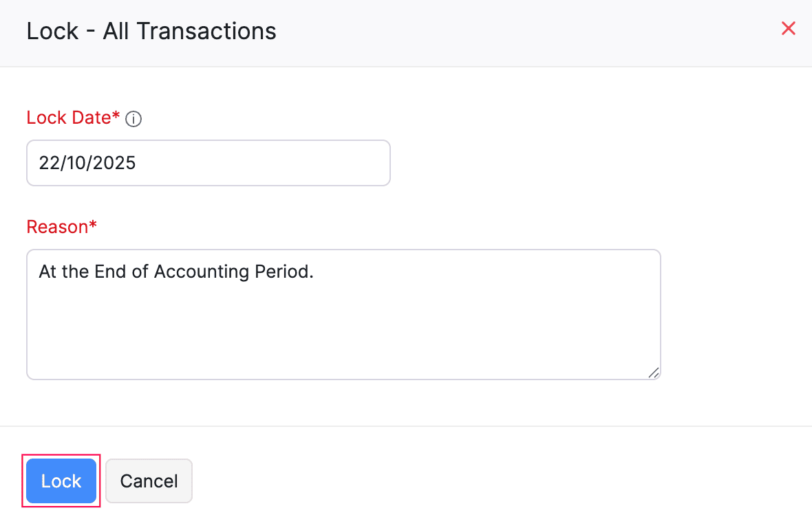Click the Lock Date field to change date
The image size is (812, 528).
(206, 163)
